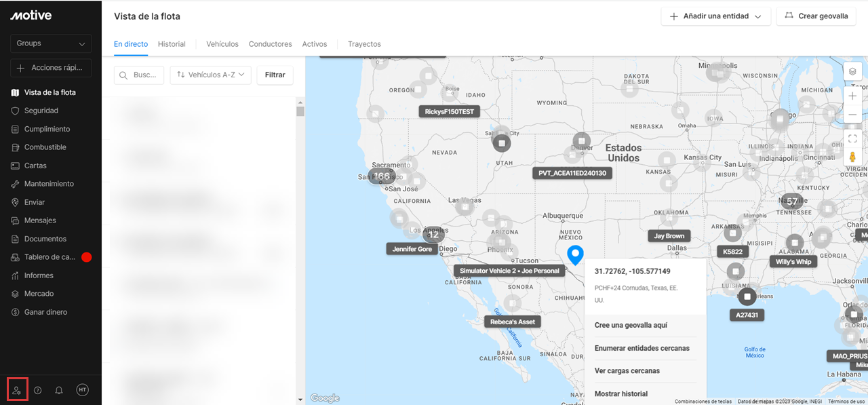The width and height of the screenshot is (868, 405).
Task: Switch to the Historial tab
Action: click(x=172, y=44)
